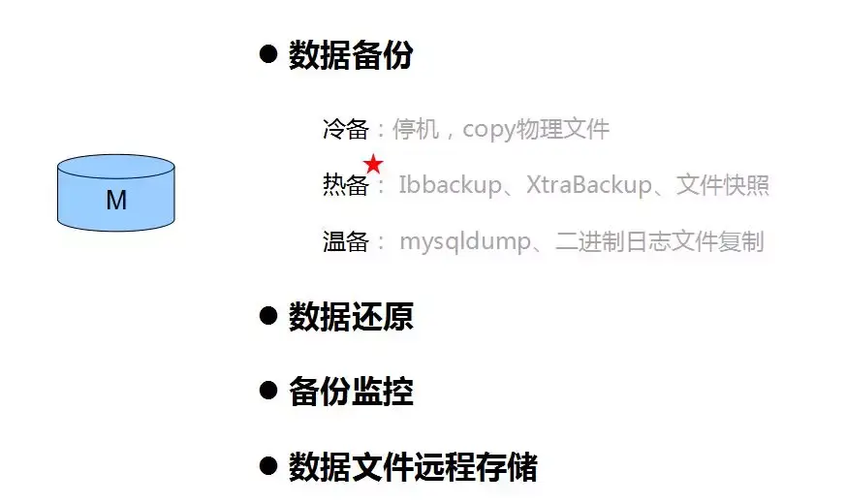847x504 pixels.
Task: Click the bullet dot before 备份监控
Action: (268, 391)
